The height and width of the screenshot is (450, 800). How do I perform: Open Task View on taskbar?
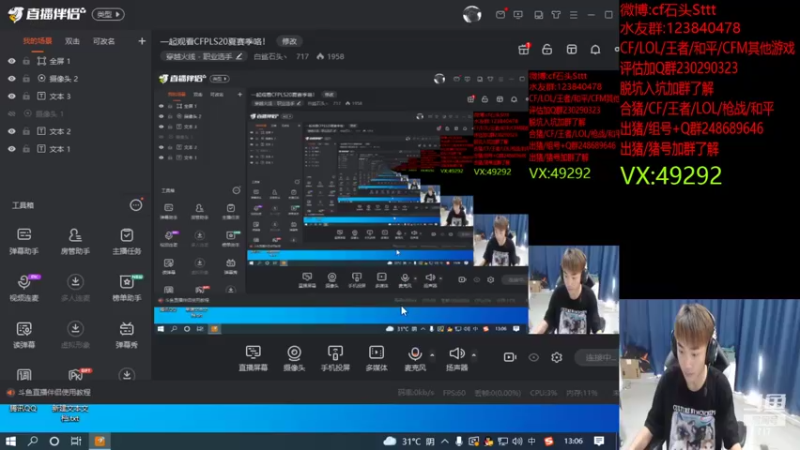76,441
